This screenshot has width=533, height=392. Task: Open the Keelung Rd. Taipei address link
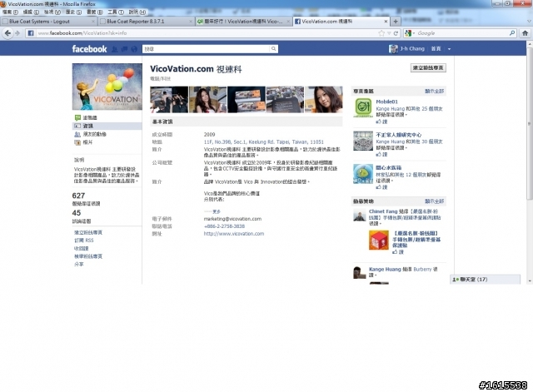[264, 142]
